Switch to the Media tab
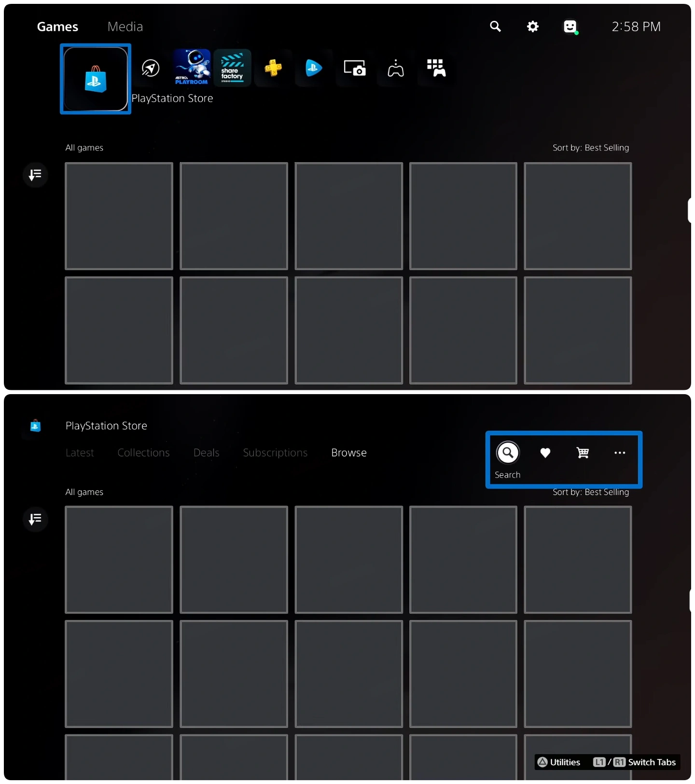This screenshot has width=695, height=784. (125, 27)
